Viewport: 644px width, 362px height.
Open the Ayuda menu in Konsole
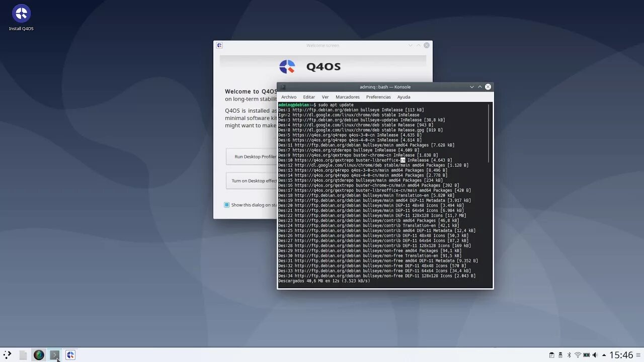tap(404, 97)
